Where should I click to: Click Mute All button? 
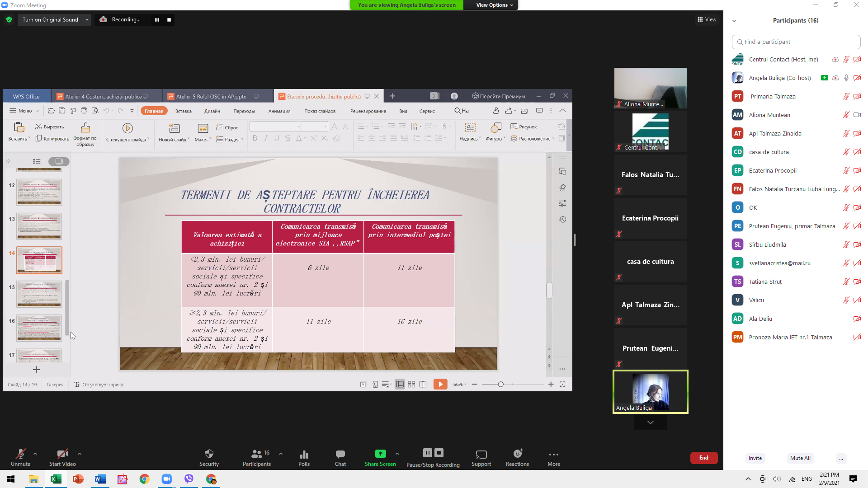pos(800,458)
